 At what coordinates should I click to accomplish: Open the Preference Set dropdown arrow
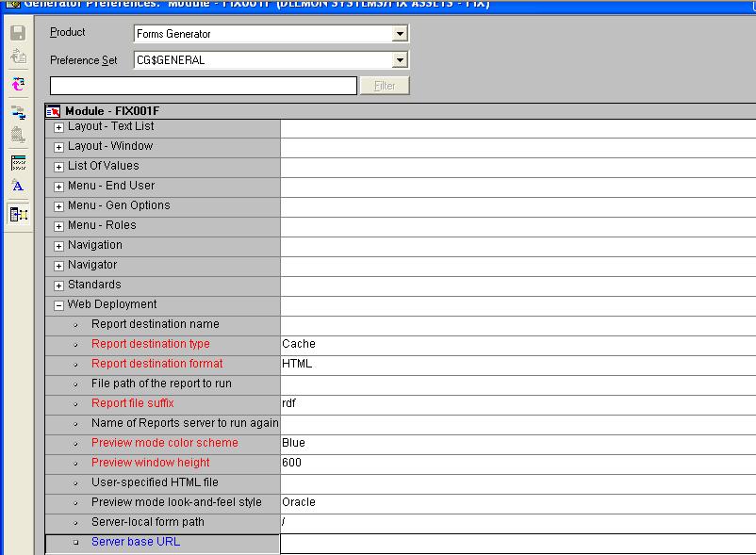click(401, 60)
